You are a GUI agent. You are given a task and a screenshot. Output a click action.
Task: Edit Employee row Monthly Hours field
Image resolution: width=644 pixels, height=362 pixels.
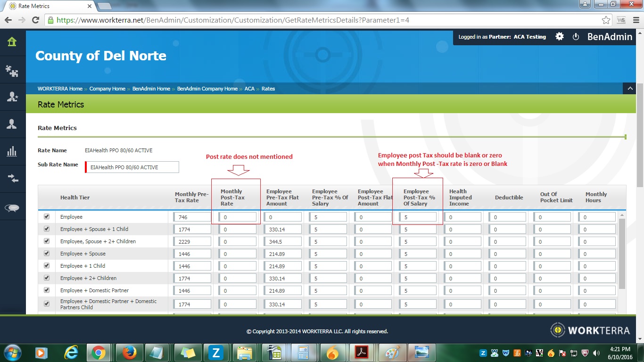[597, 217]
